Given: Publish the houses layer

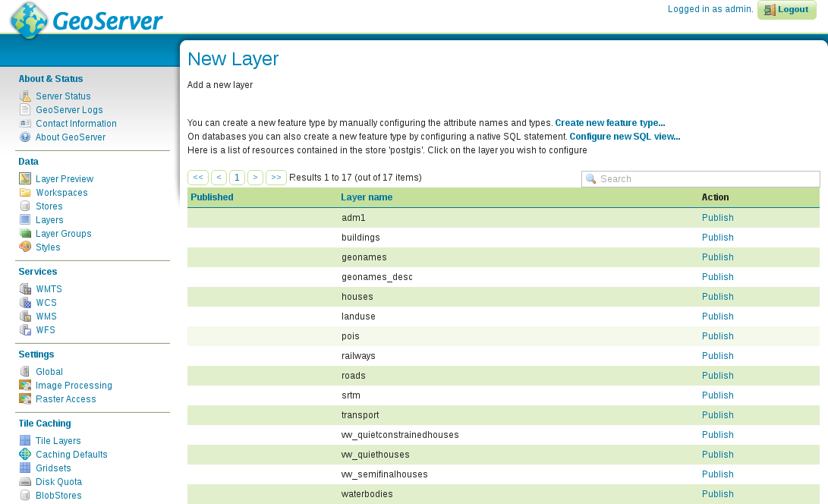Looking at the screenshot, I should click(718, 297).
